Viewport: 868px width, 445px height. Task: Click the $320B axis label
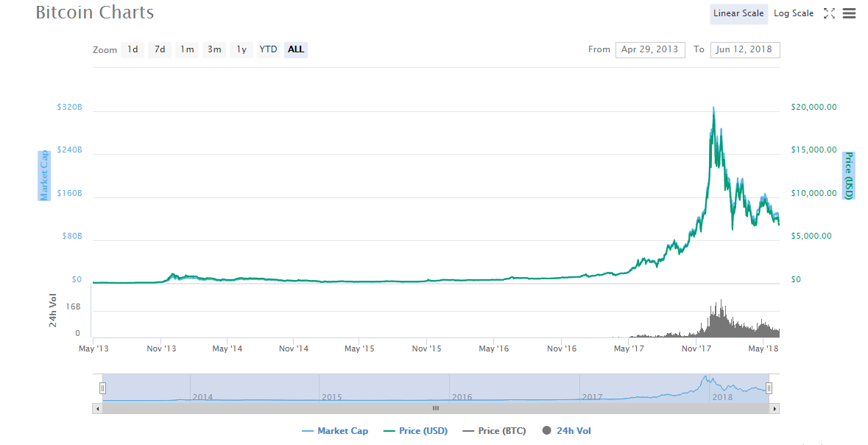(x=70, y=107)
